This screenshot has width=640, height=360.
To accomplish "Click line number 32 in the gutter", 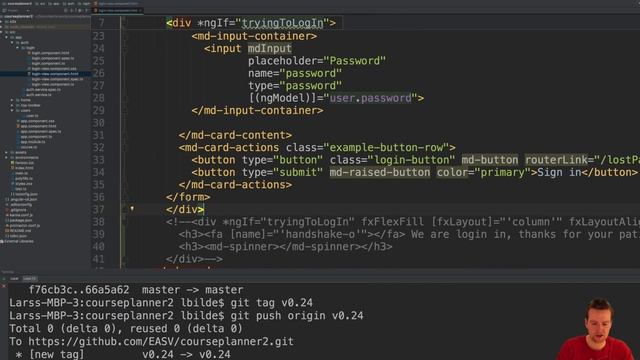I will [x=98, y=147].
